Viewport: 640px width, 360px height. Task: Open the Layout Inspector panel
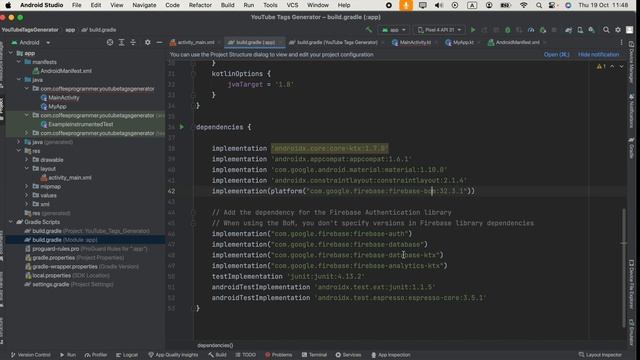(x=600, y=355)
